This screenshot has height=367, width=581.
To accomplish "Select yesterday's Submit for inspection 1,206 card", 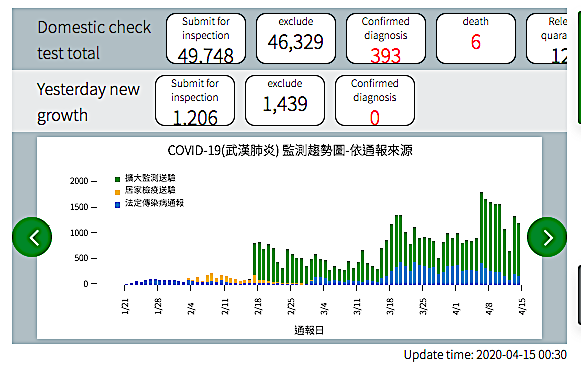I will click(195, 100).
